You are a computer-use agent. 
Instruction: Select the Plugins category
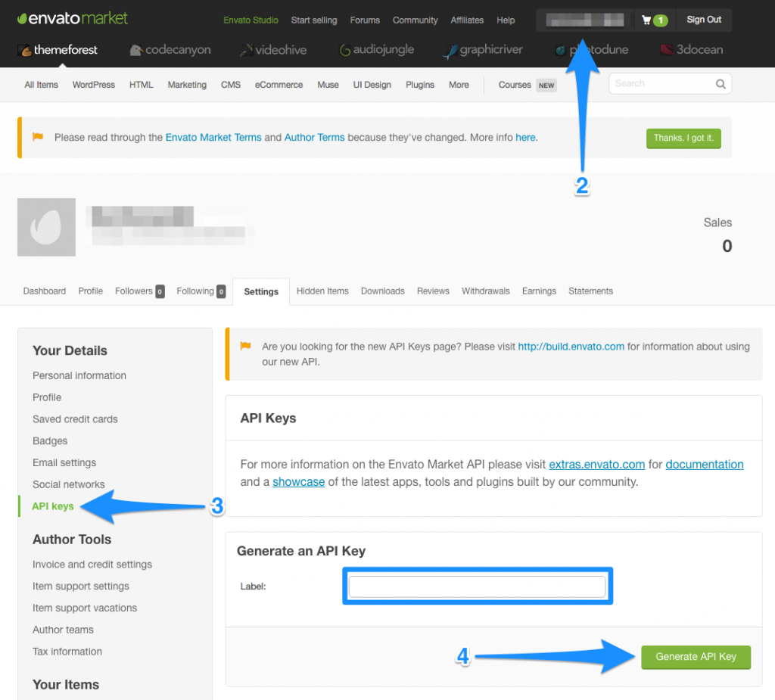click(x=420, y=85)
